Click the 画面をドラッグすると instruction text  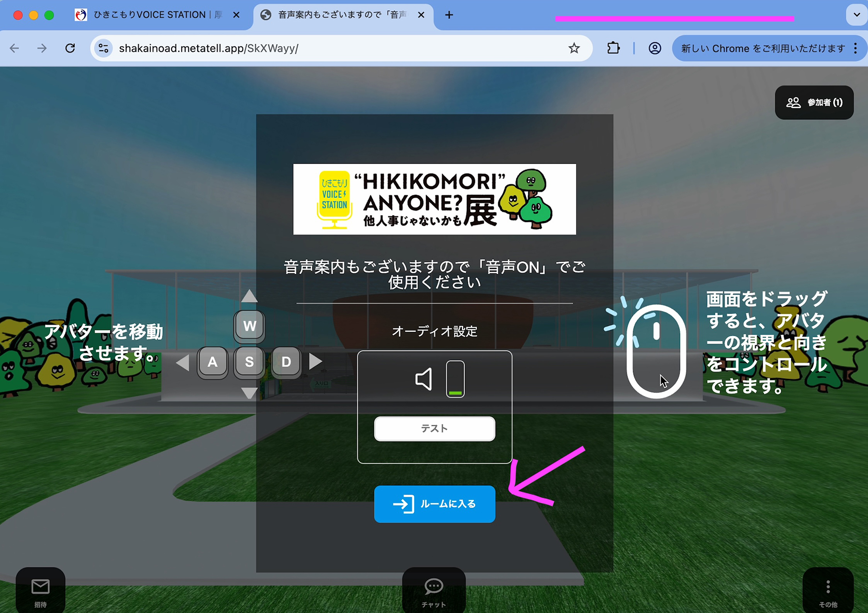(767, 342)
